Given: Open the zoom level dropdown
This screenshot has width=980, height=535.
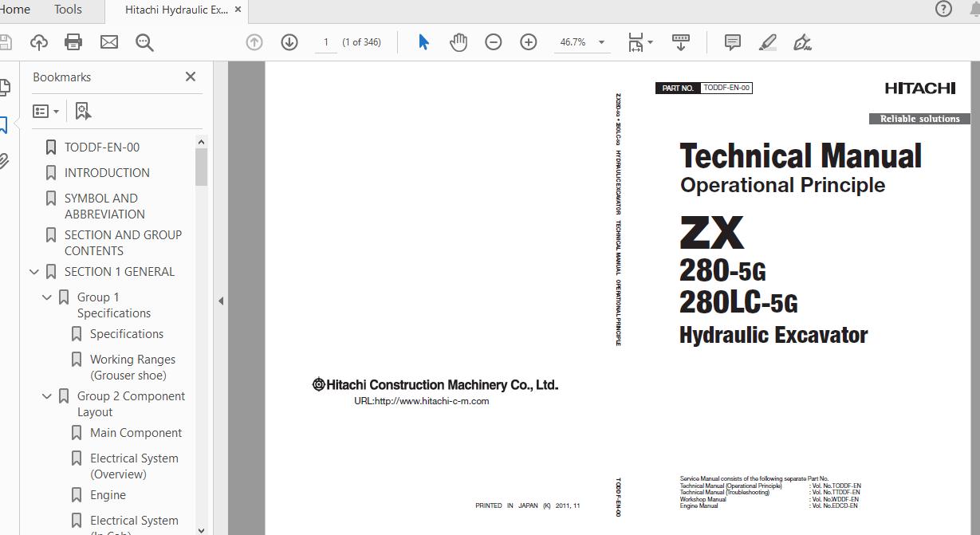Looking at the screenshot, I should point(601,42).
